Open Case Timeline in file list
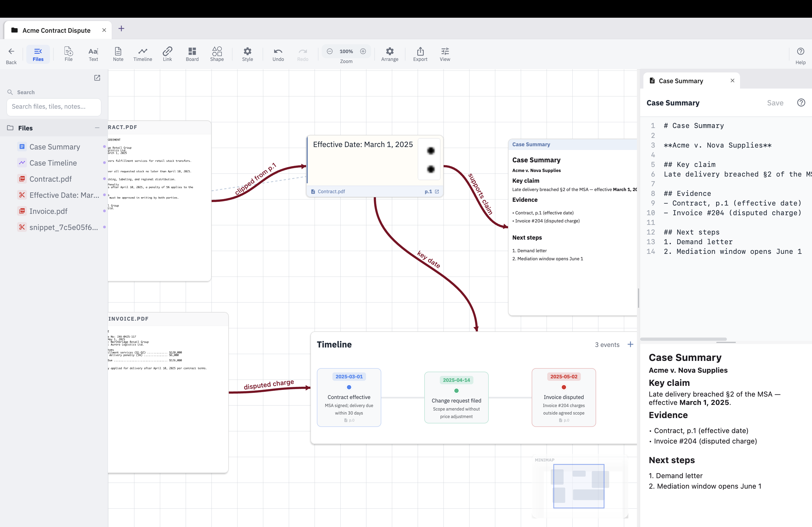 pyautogui.click(x=53, y=163)
